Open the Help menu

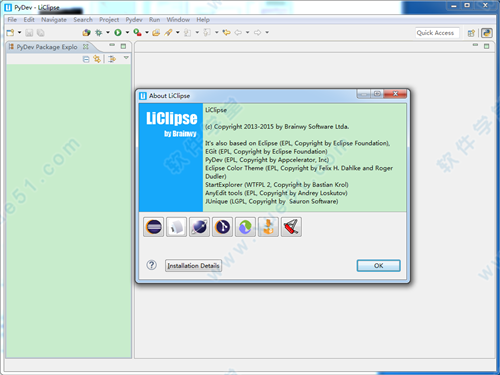tap(203, 20)
